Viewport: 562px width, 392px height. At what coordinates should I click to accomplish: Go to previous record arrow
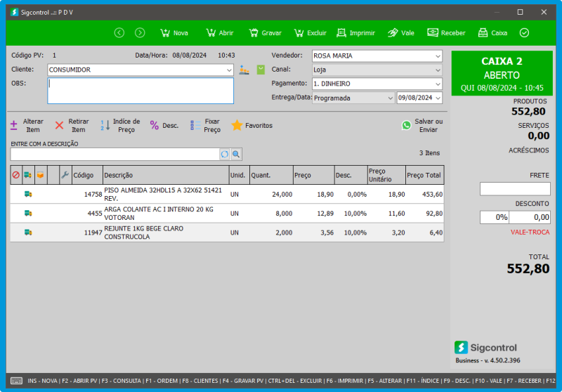[119, 33]
